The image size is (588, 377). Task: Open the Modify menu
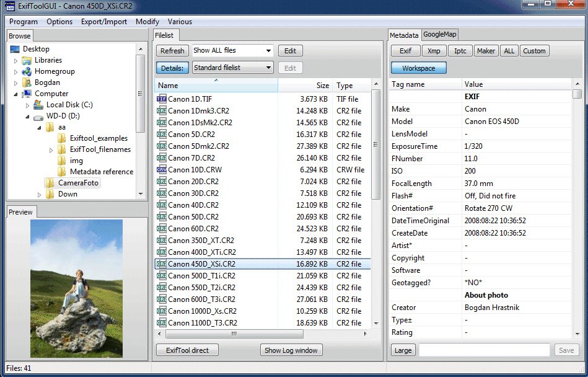pos(147,22)
